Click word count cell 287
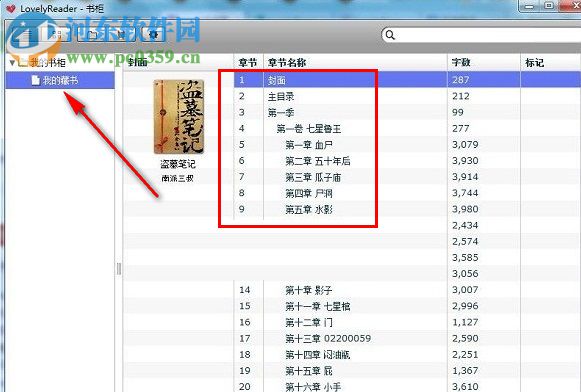 click(461, 80)
